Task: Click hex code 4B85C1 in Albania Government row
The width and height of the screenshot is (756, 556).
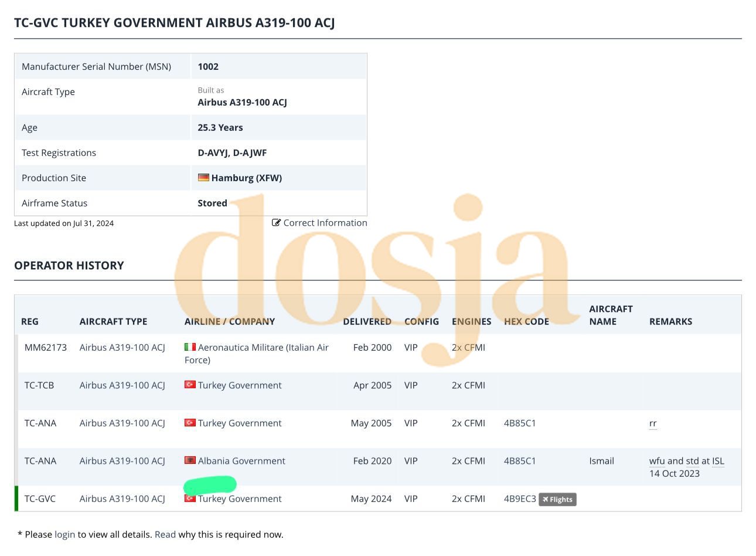Action: click(520, 461)
